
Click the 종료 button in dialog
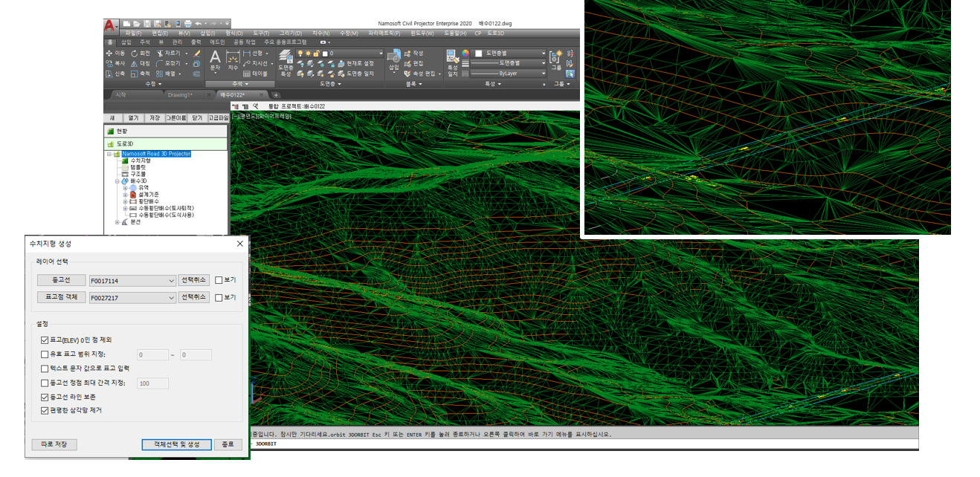(x=228, y=444)
